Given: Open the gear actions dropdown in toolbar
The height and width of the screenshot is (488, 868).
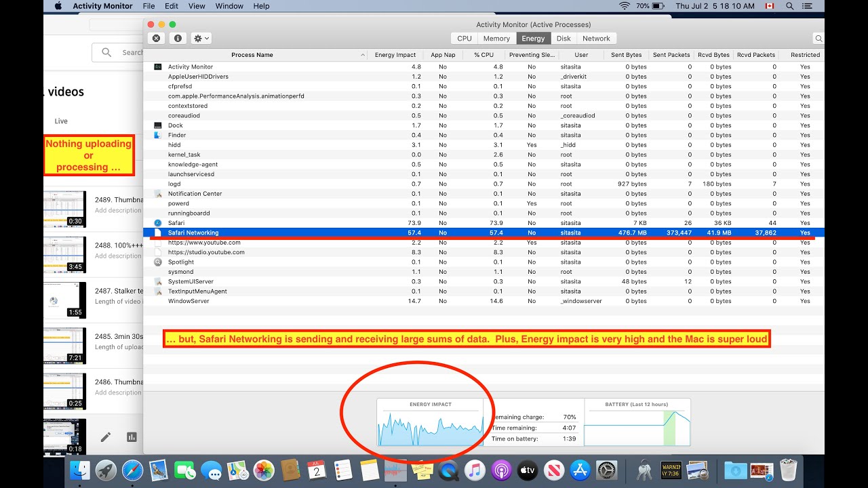Looking at the screenshot, I should (x=201, y=39).
